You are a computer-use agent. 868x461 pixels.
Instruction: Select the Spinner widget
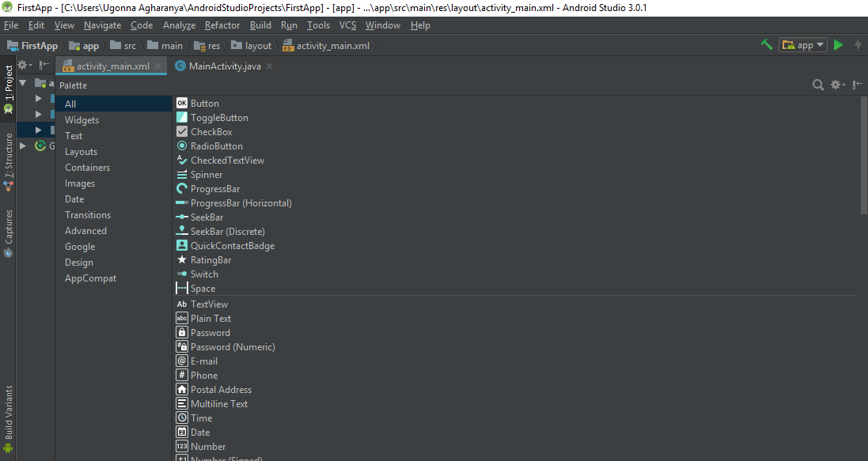[199, 175]
